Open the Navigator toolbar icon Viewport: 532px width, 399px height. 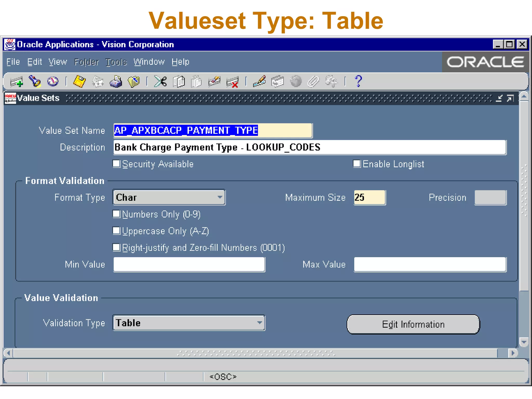coord(53,82)
